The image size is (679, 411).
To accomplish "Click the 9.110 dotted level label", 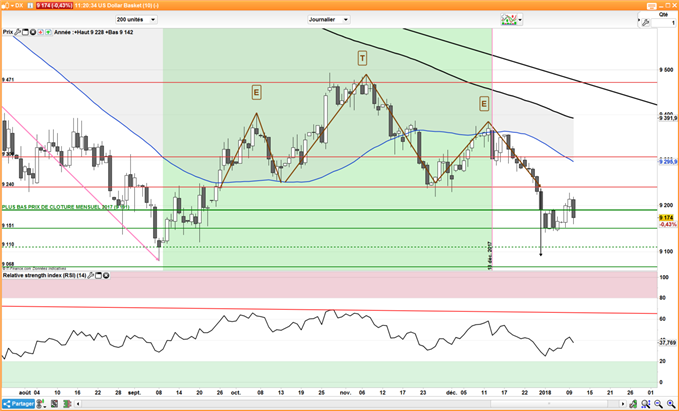I will click(x=8, y=244).
